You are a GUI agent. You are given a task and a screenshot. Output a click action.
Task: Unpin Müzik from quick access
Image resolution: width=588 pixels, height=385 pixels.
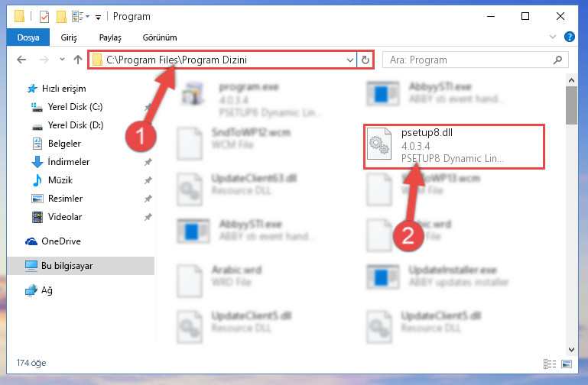pos(148,180)
